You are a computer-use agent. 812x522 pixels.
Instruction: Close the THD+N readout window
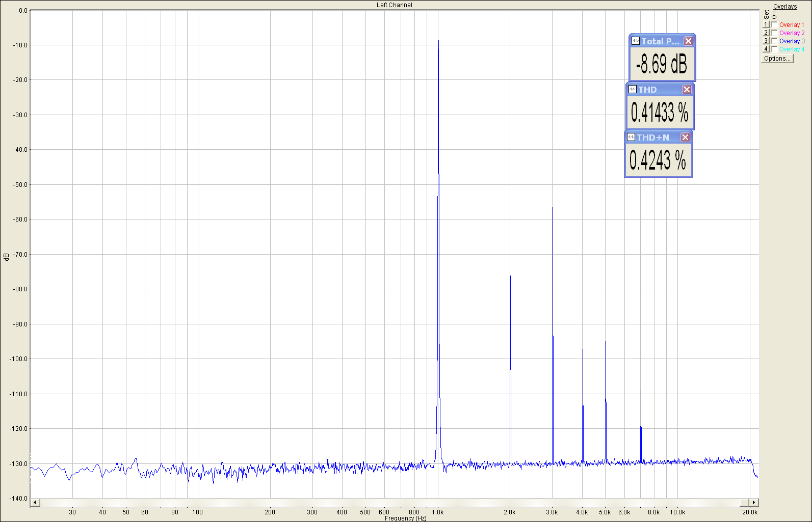pos(685,138)
